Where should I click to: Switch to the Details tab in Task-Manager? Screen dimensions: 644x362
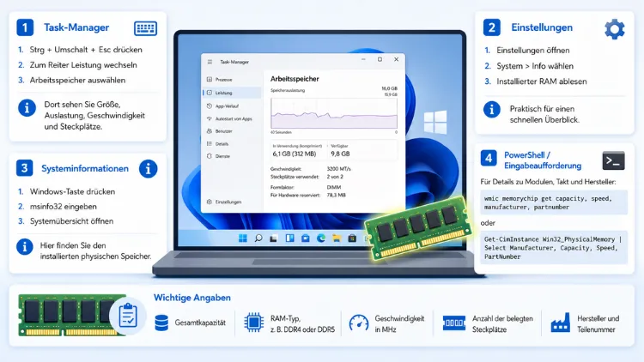(x=218, y=144)
